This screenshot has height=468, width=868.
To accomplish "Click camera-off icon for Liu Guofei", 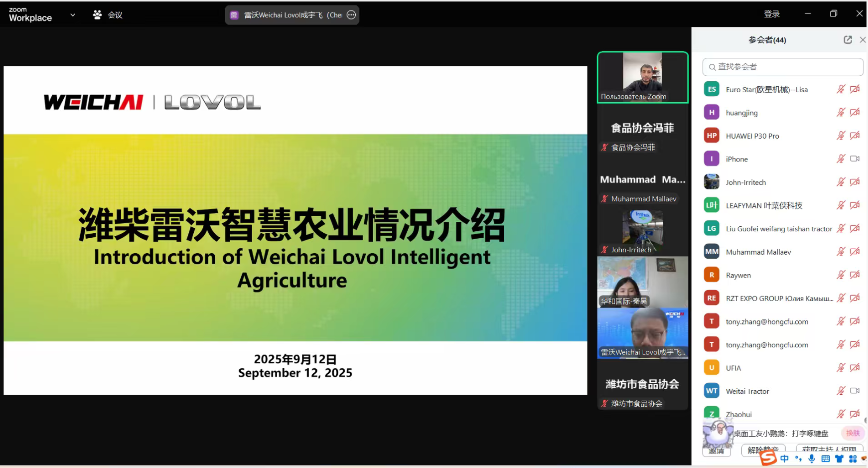I will point(855,228).
